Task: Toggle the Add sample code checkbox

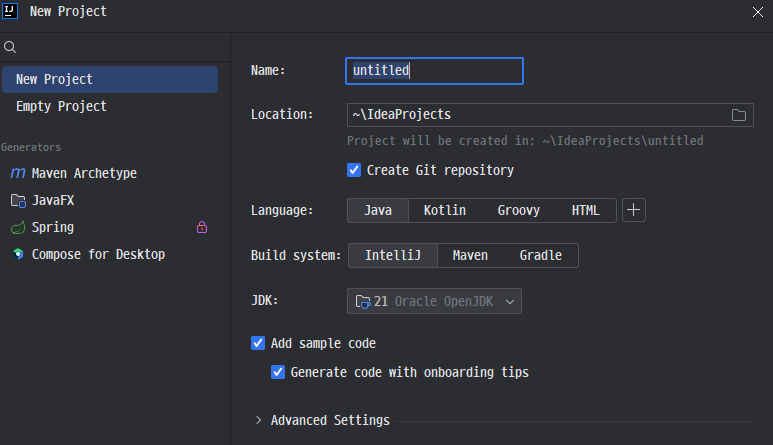Action: [258, 343]
